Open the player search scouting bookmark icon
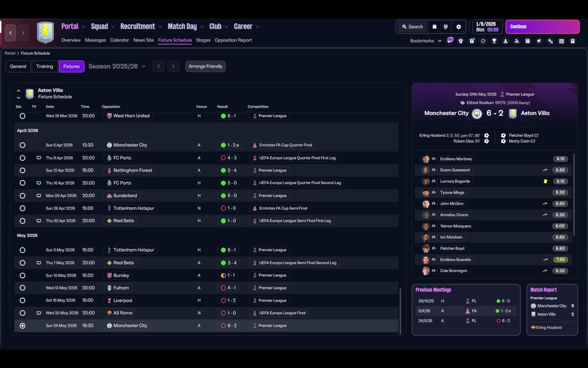 [516, 41]
